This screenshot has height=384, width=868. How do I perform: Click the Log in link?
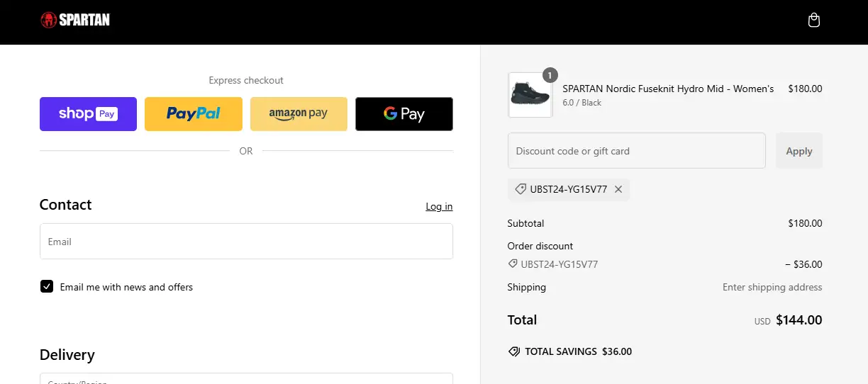(439, 206)
